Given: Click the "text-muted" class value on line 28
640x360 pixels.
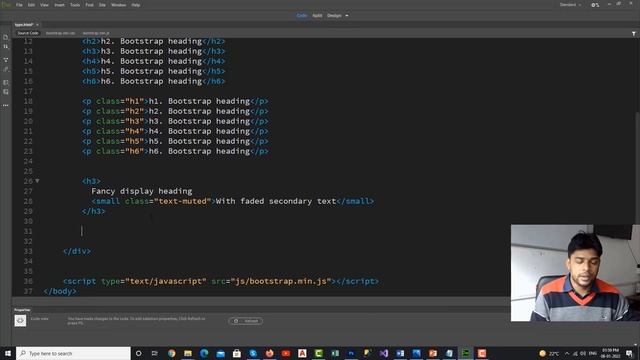Looking at the screenshot, I should click(x=182, y=201).
